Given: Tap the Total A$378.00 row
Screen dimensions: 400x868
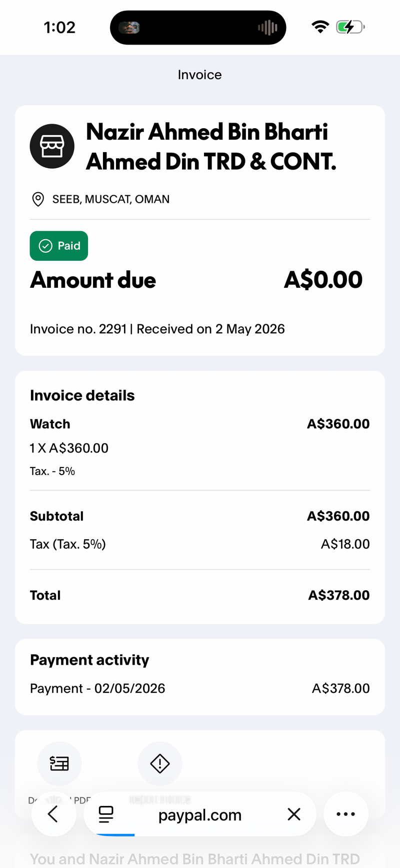Looking at the screenshot, I should point(200,595).
